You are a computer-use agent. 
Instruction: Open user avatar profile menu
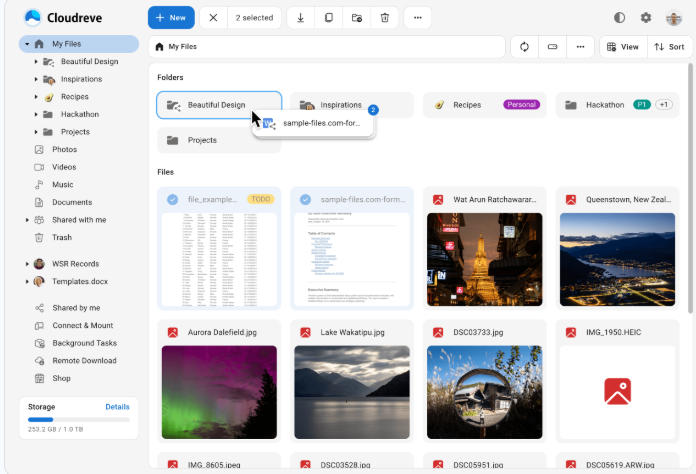674,18
